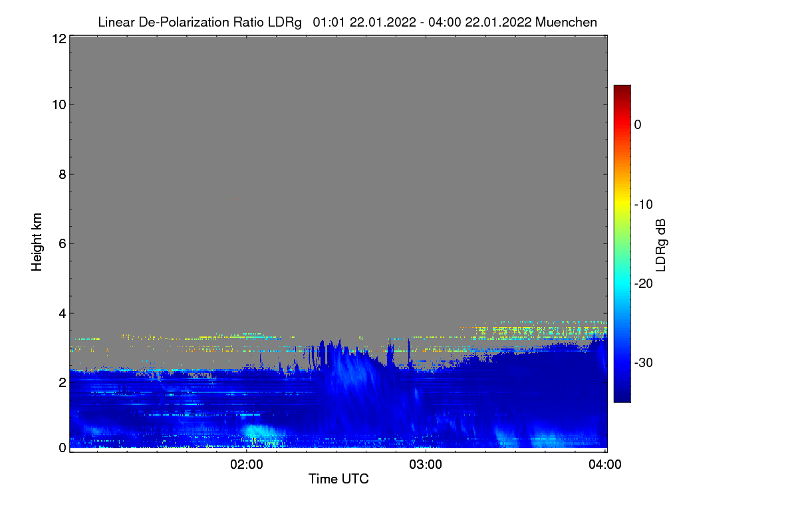
Task: Click the colorbar tick label '-10'
Action: click(643, 204)
